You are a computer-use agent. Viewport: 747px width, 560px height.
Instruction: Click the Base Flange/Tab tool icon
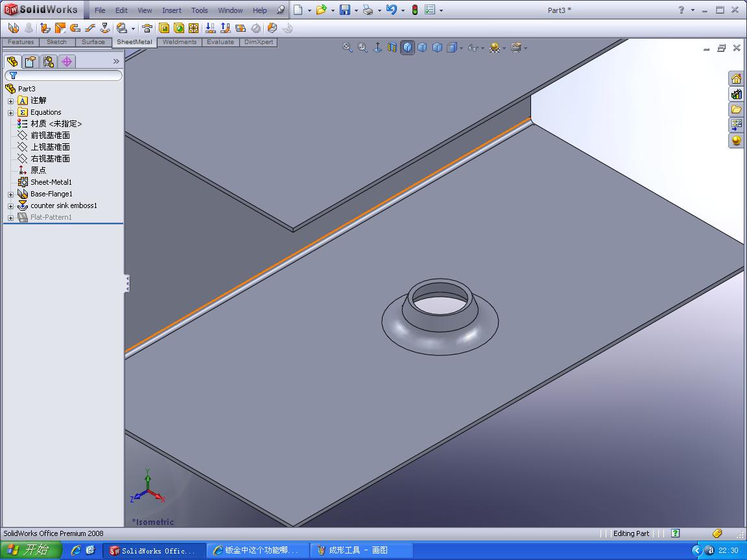(x=14, y=28)
